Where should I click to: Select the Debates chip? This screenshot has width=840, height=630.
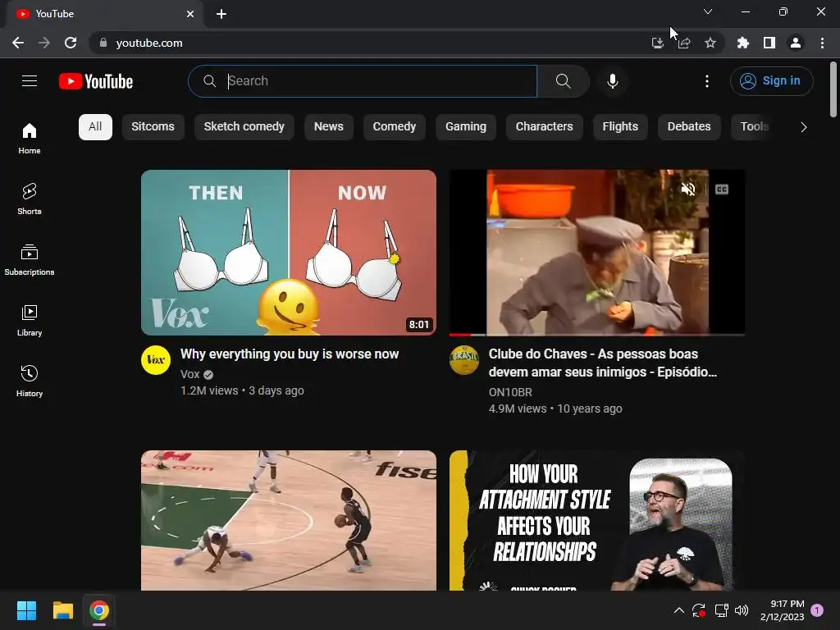coord(689,127)
